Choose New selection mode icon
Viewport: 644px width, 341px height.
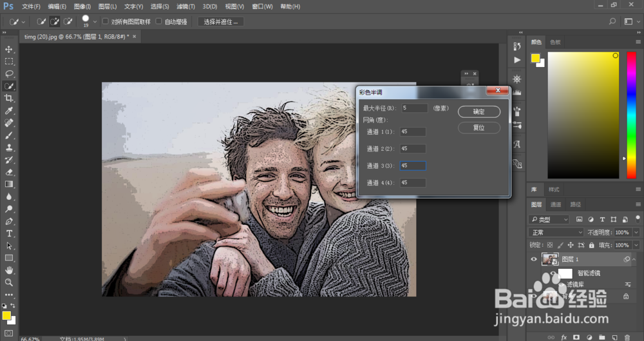pyautogui.click(x=41, y=21)
